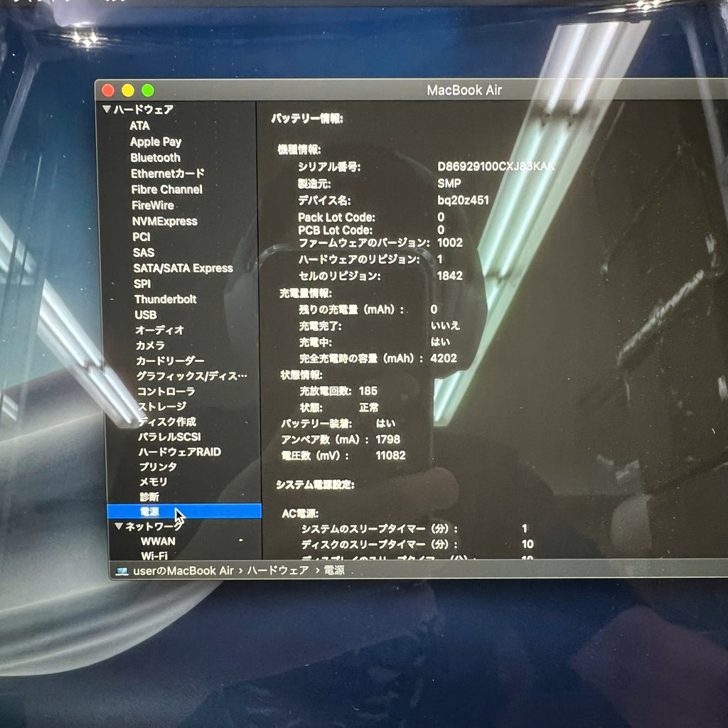Select カードリーダー in the sidebar
Screen dimensions: 728x728
pos(170,360)
